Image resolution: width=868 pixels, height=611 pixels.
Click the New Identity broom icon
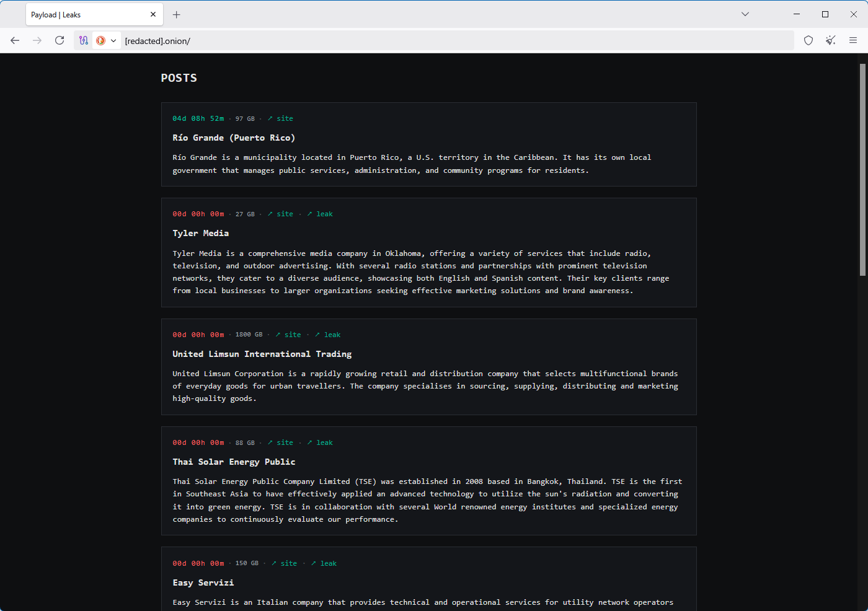[831, 41]
